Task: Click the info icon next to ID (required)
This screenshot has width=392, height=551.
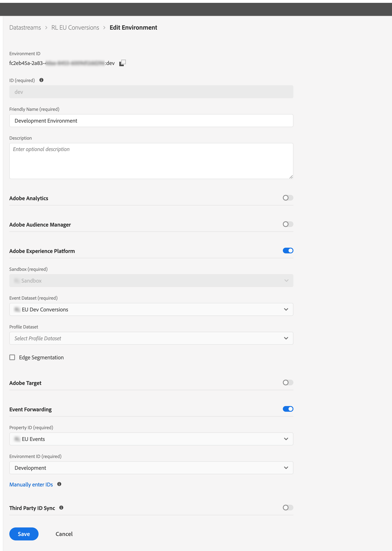Action: click(x=42, y=80)
